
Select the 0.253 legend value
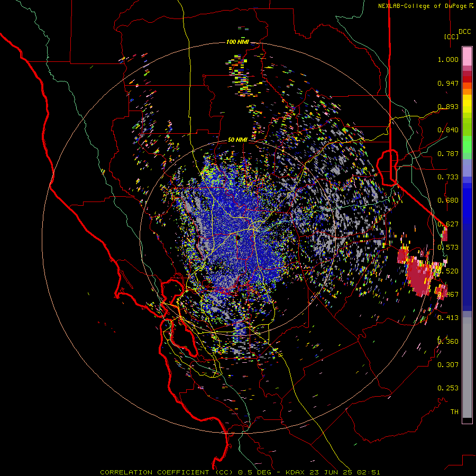click(x=448, y=388)
